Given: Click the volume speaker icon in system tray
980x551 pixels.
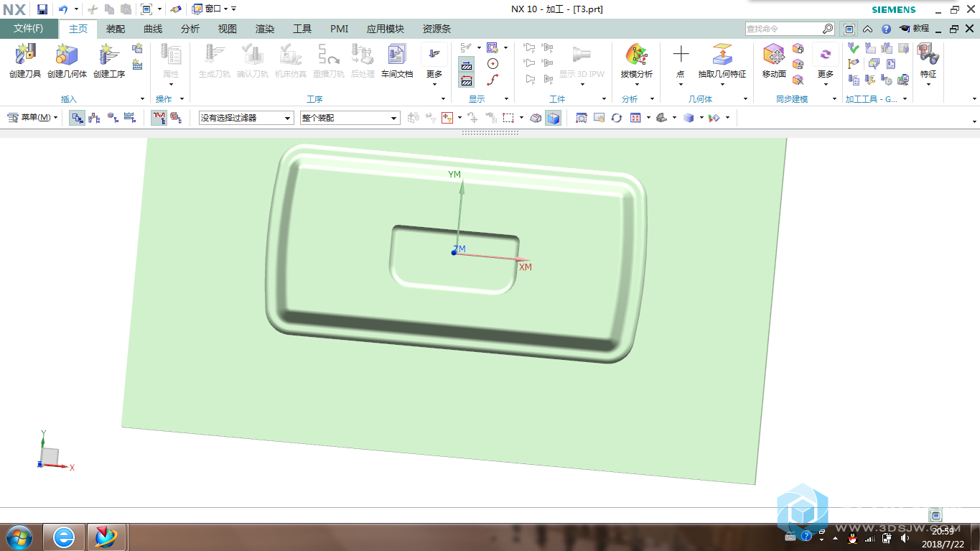Looking at the screenshot, I should 905,538.
